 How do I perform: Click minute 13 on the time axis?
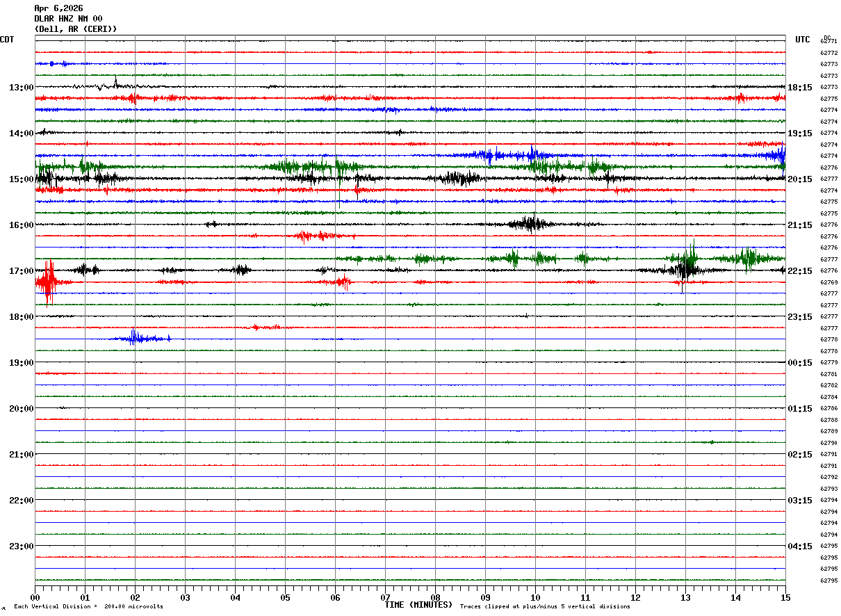[686, 597]
